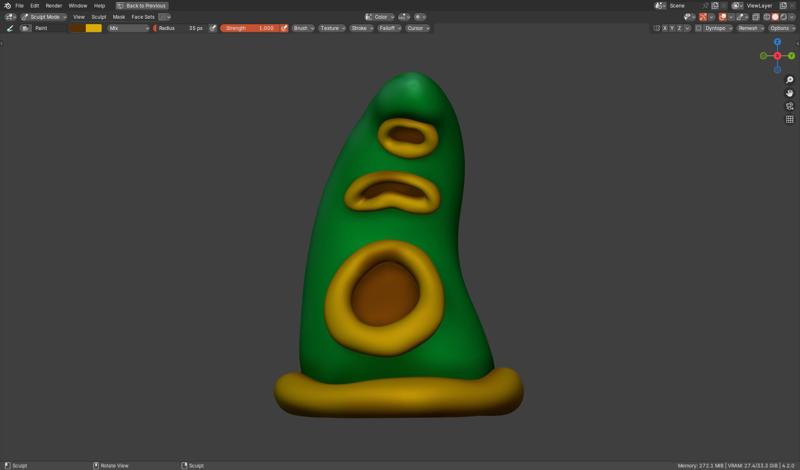Screen dimensions: 800x470
Task: Click the negative Y axis gizmo
Action: click(x=763, y=56)
